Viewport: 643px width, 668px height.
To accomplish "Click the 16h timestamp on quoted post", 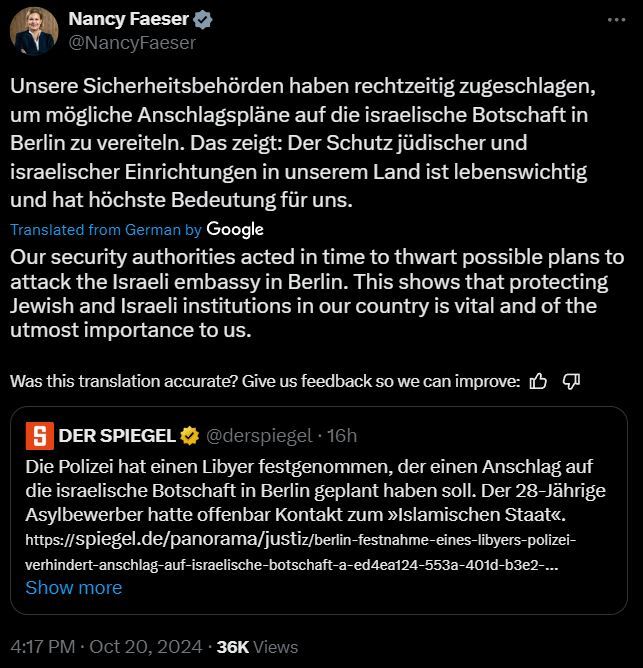I will coord(342,436).
